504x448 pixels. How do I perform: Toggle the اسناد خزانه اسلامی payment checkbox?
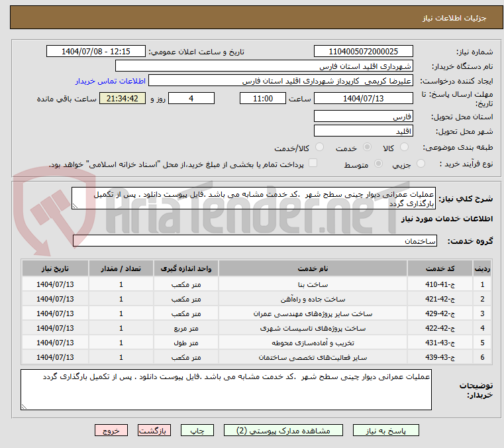[x=313, y=163]
